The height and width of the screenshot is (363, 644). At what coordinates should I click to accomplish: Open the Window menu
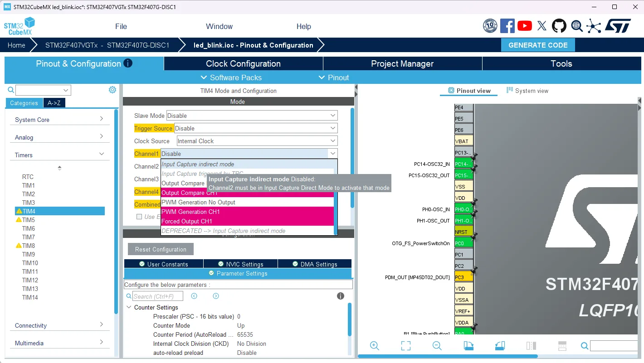click(x=219, y=26)
